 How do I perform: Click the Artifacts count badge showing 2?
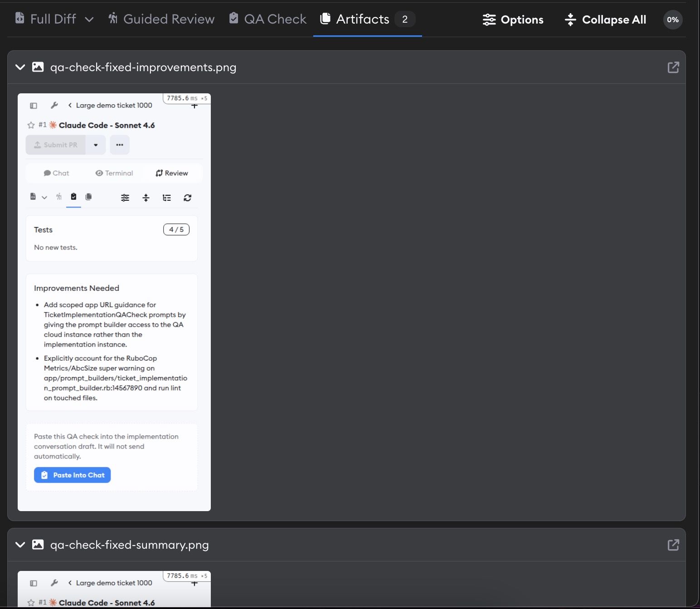tap(405, 19)
